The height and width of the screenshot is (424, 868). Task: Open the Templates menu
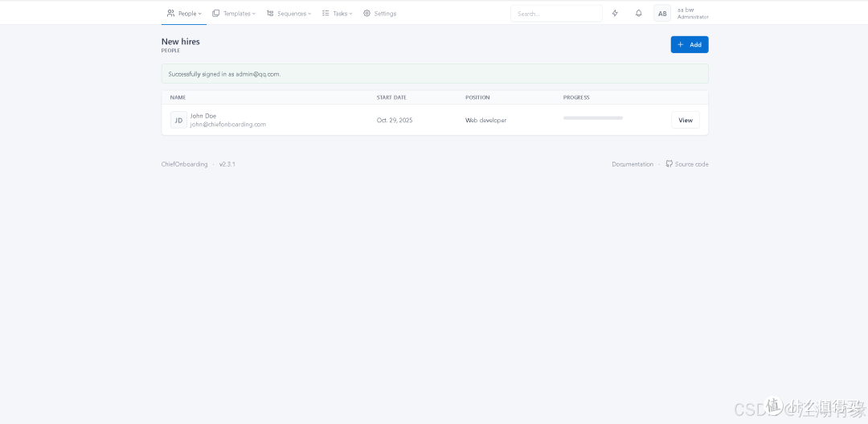(234, 14)
